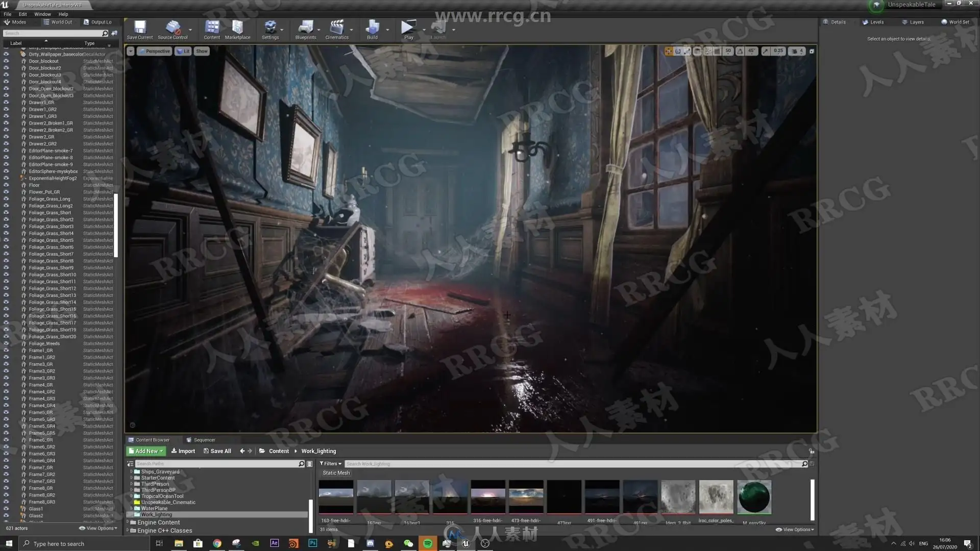Select the translate gizmo icon in the viewport
The width and height of the screenshot is (980, 551).
[x=668, y=51]
